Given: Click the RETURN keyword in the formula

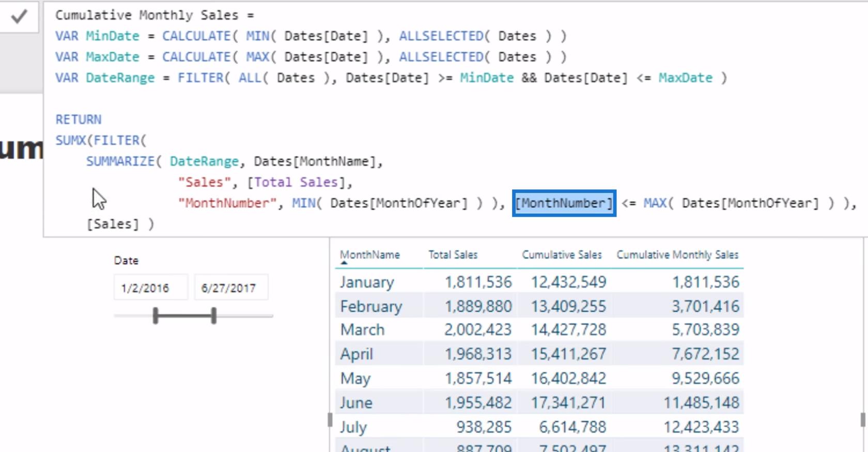Looking at the screenshot, I should [x=79, y=119].
